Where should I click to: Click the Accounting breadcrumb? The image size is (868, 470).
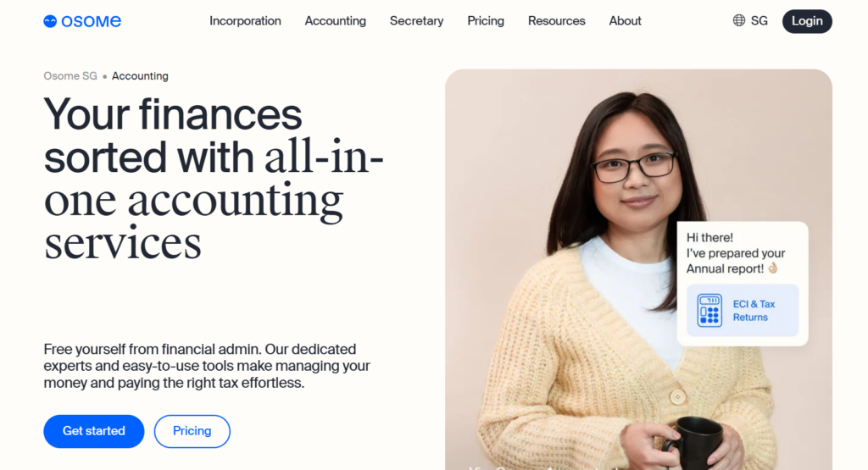[x=140, y=75]
